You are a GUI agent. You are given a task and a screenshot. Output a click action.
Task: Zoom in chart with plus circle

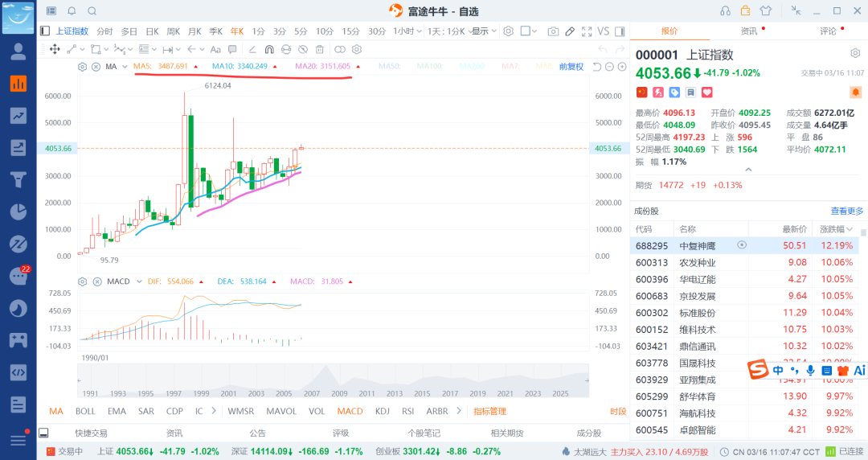click(x=622, y=67)
